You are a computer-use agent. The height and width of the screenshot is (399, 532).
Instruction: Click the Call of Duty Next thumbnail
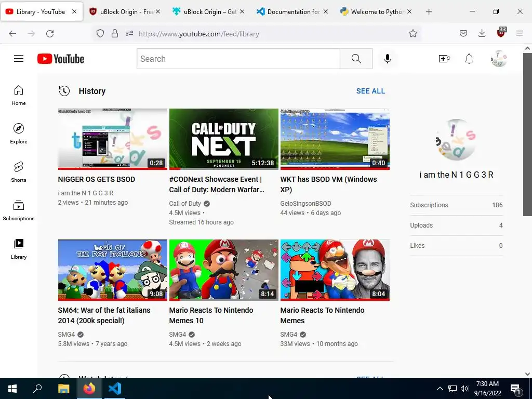[224, 139]
